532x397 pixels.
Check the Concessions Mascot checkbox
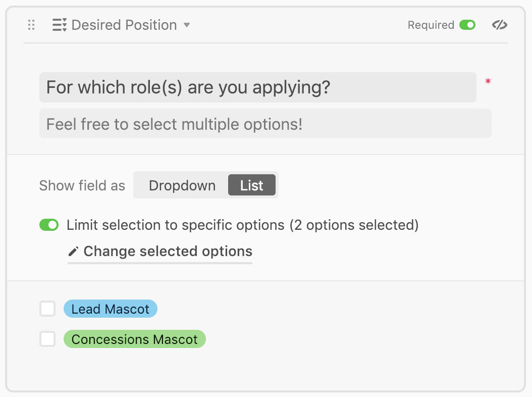pyautogui.click(x=47, y=339)
